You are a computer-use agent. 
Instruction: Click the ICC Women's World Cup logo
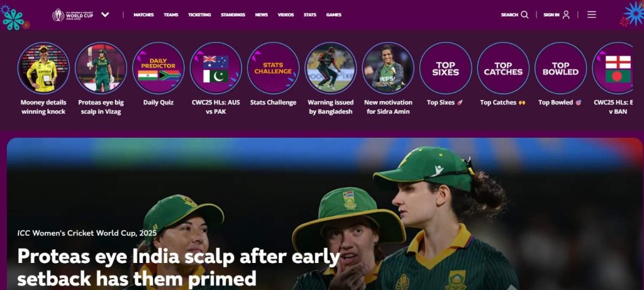click(73, 15)
